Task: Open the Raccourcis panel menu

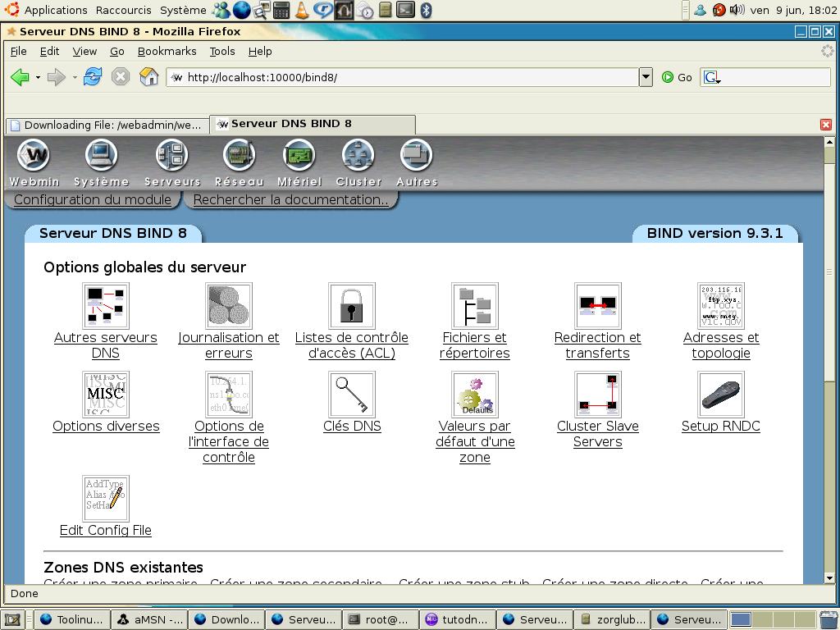Action: tap(124, 10)
